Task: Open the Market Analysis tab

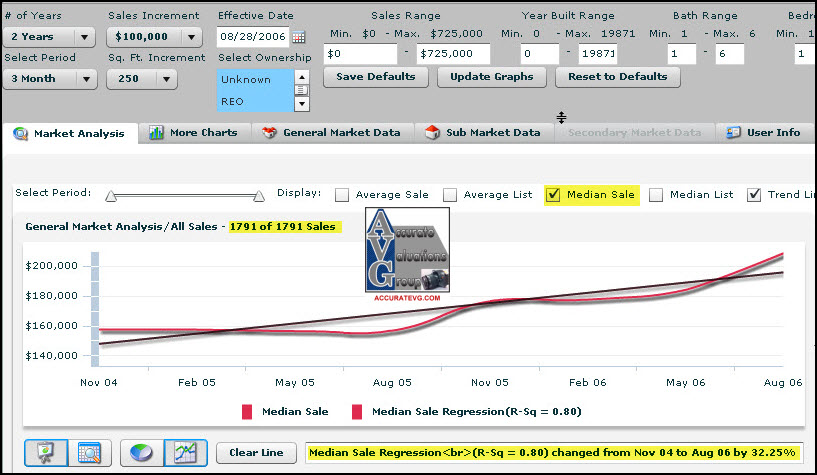Action: (70, 133)
